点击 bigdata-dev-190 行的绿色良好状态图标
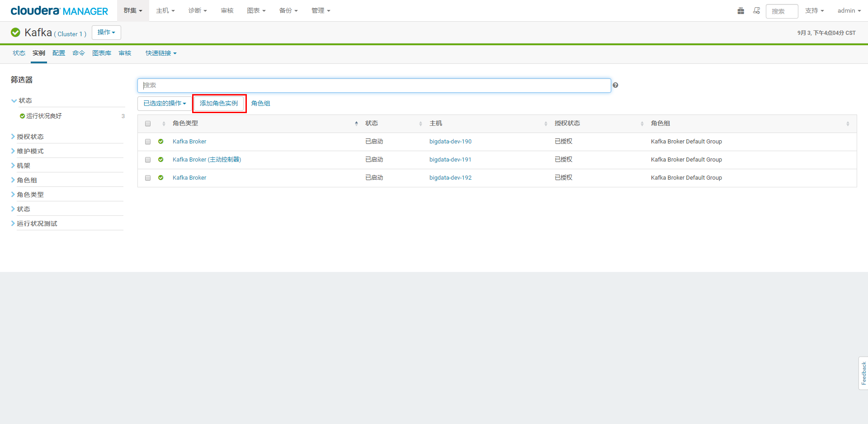The height and width of the screenshot is (424, 868). pos(161,141)
